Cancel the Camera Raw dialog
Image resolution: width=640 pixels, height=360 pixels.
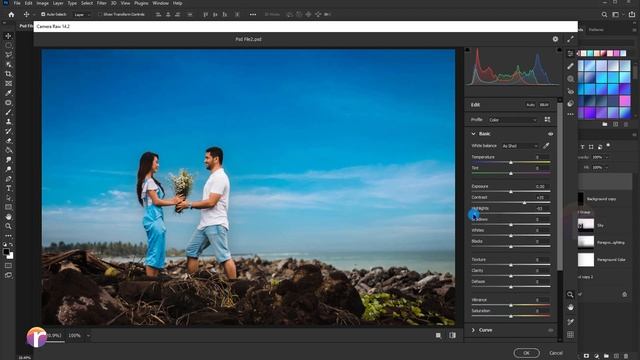point(556,353)
